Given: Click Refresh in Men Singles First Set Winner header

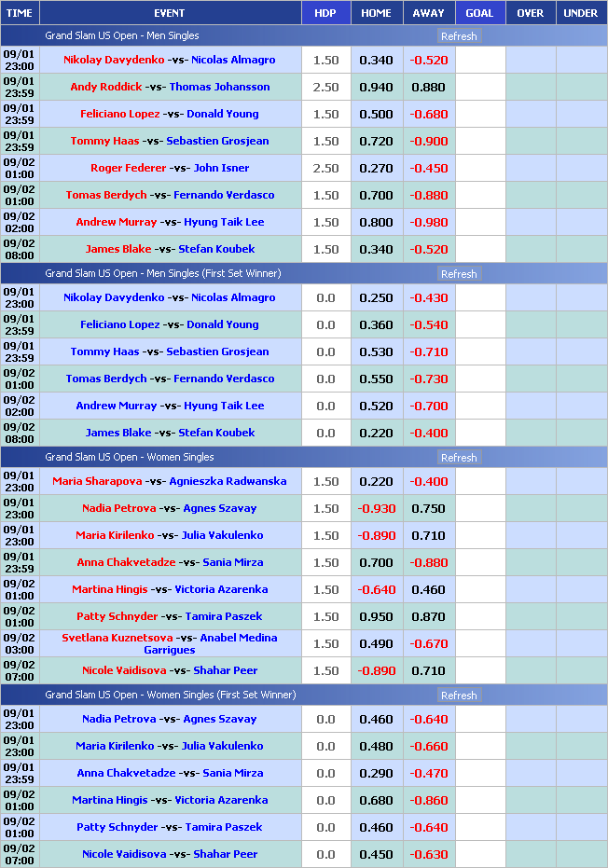Looking at the screenshot, I should click(x=458, y=274).
